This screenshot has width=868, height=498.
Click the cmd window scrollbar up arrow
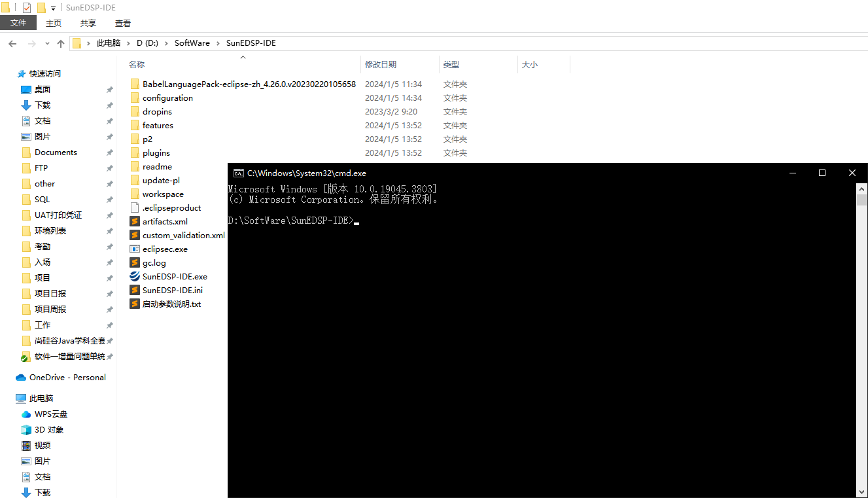click(x=861, y=188)
